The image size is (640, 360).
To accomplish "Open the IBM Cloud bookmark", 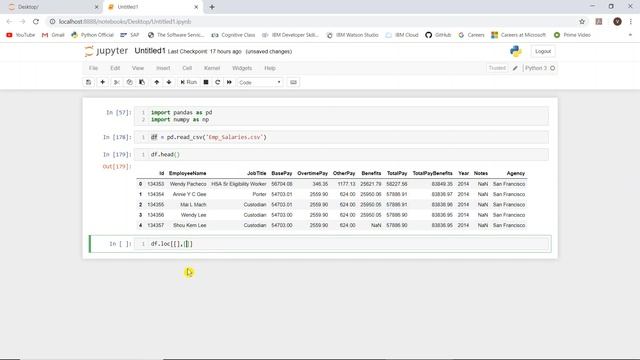I will (x=402, y=35).
